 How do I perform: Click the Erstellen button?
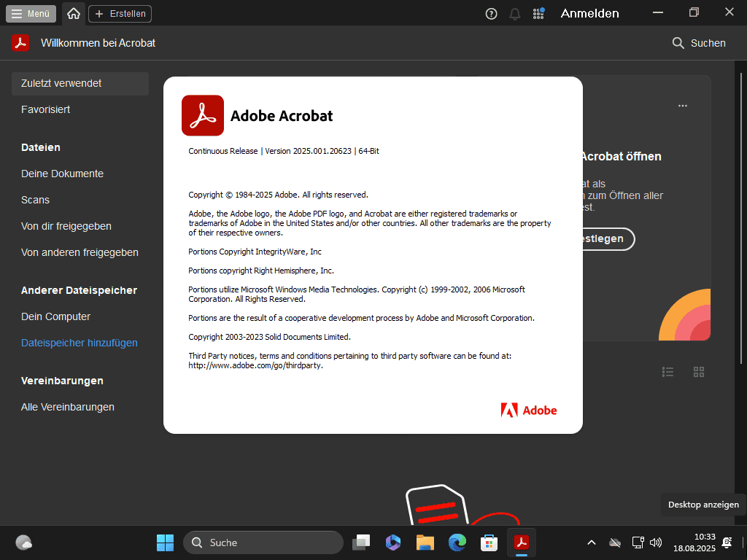pos(120,13)
